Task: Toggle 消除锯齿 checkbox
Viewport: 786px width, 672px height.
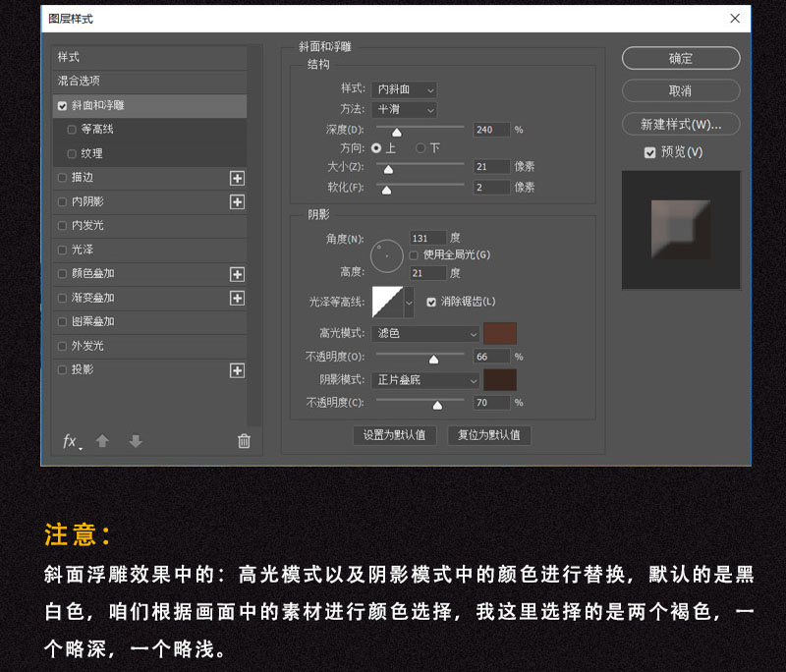Action: pyautogui.click(x=431, y=302)
